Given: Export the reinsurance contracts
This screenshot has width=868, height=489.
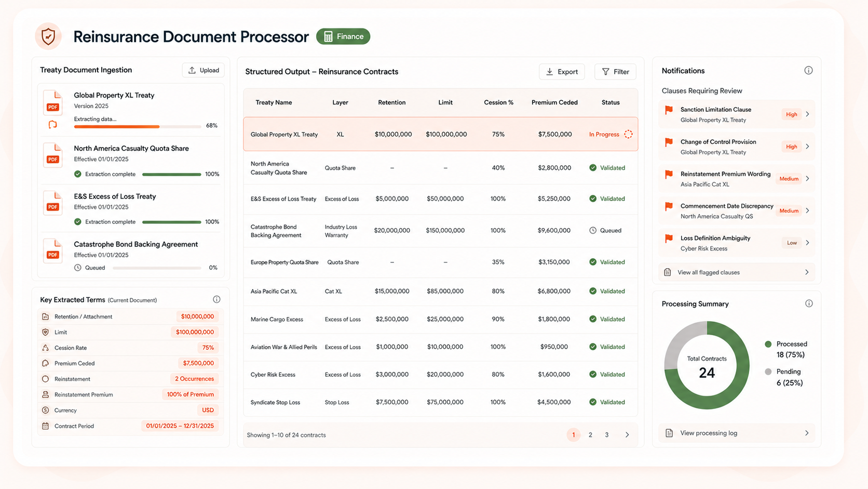Looking at the screenshot, I should (562, 72).
